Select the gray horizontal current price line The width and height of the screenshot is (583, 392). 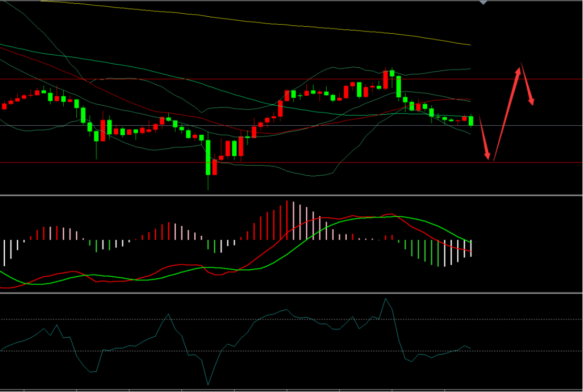(291, 126)
